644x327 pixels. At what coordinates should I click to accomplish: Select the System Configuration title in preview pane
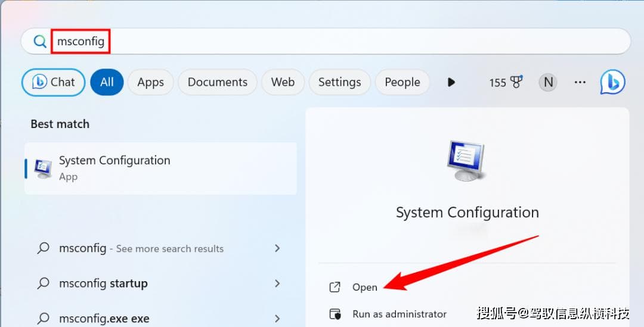pyautogui.click(x=467, y=213)
